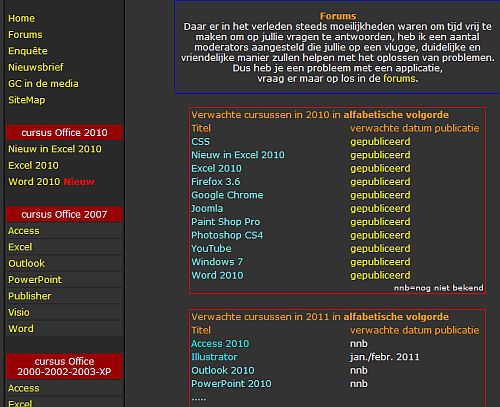This screenshot has width=500, height=407.
Task: Open the Windows 7 course link
Action: [217, 262]
